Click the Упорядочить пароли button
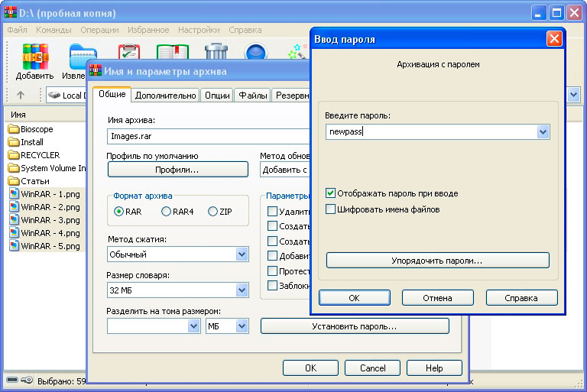This screenshot has width=587, height=392. point(438,261)
